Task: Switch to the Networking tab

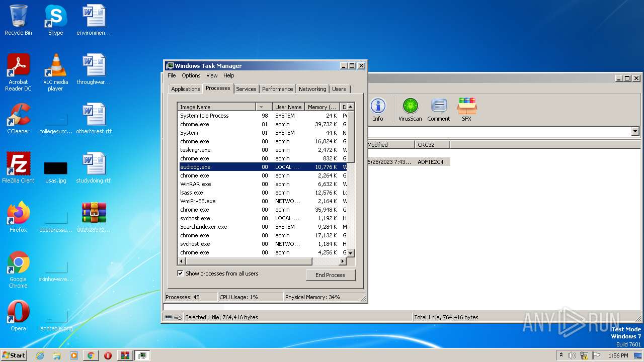Action: (312, 89)
